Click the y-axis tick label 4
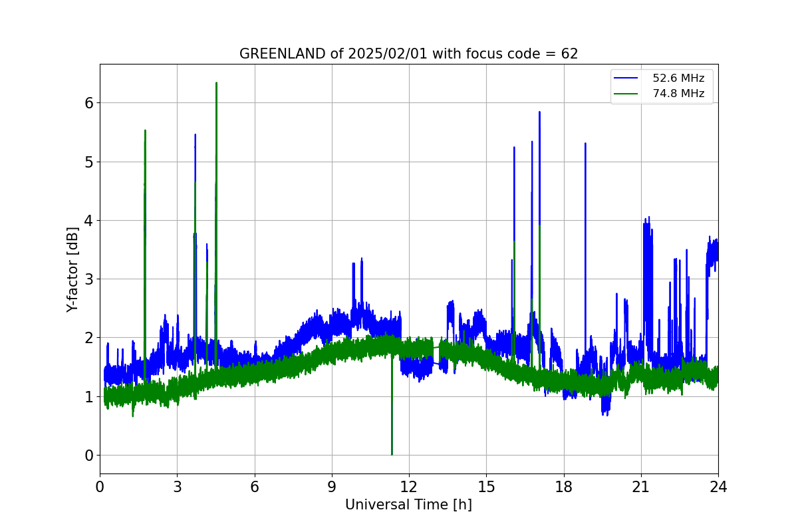The image size is (798, 532). [x=88, y=221]
